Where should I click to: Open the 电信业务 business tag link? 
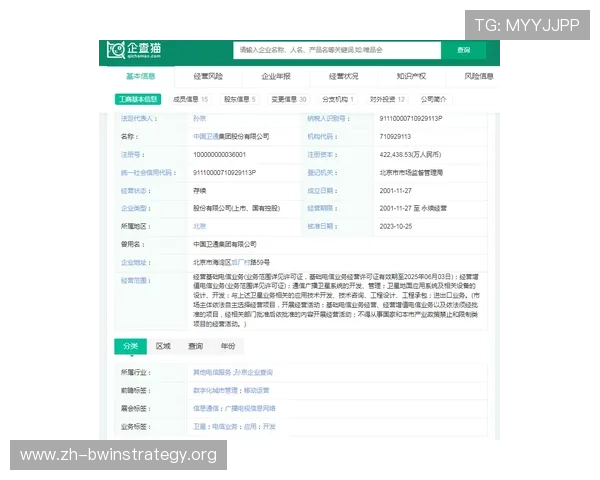[x=225, y=426]
